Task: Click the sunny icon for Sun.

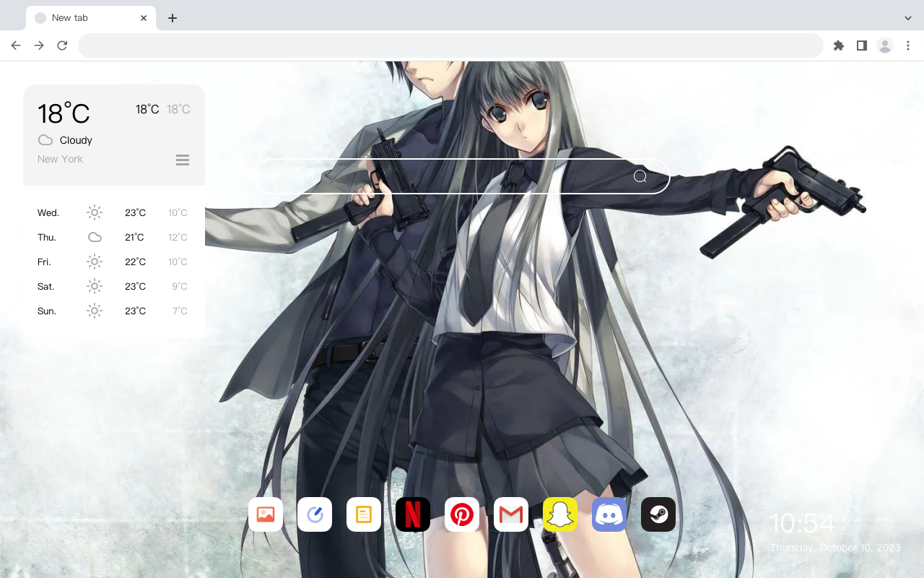Action: pyautogui.click(x=95, y=311)
